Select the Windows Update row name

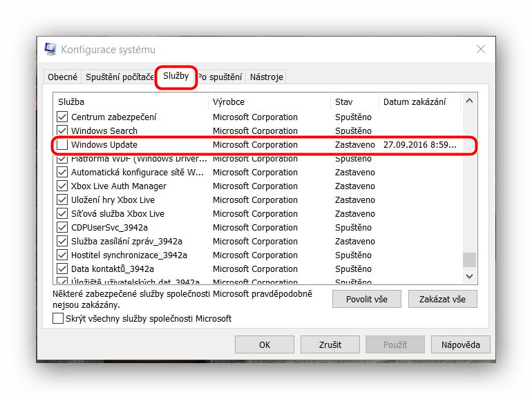[104, 145]
